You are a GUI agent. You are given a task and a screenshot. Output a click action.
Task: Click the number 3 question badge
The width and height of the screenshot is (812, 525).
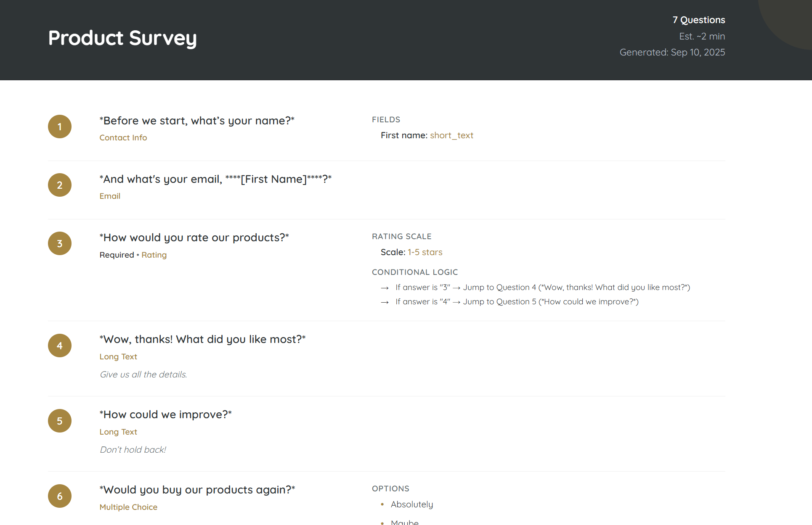click(x=60, y=243)
